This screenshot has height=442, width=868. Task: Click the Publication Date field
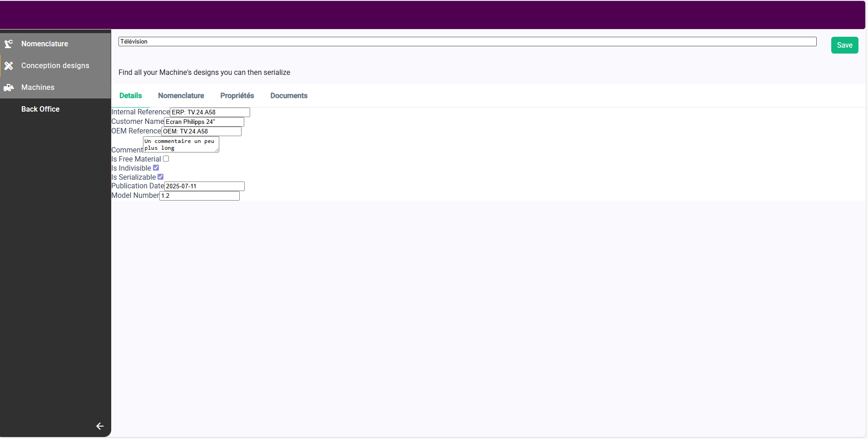coord(204,186)
